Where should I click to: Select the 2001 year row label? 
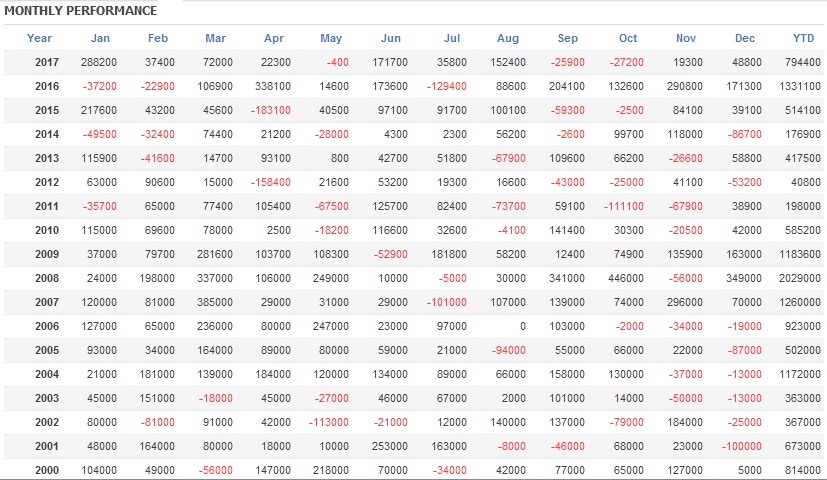46,446
